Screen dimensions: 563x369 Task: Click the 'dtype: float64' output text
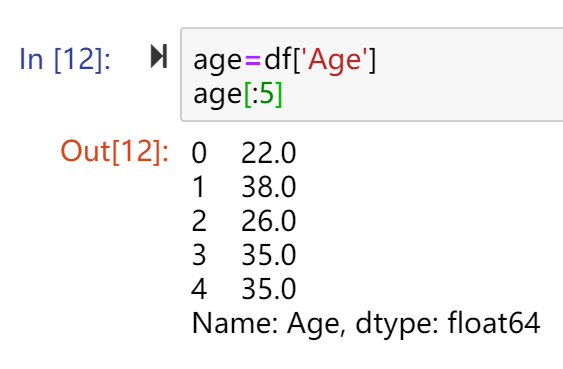point(448,324)
